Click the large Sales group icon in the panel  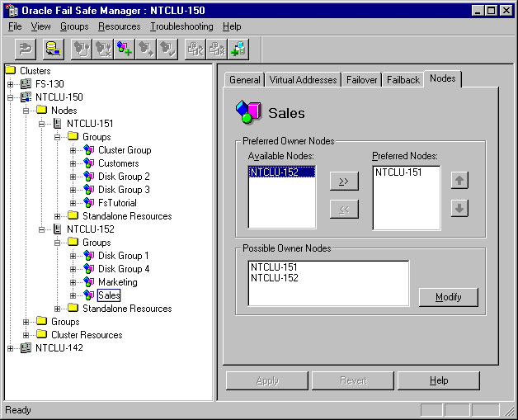tap(248, 111)
